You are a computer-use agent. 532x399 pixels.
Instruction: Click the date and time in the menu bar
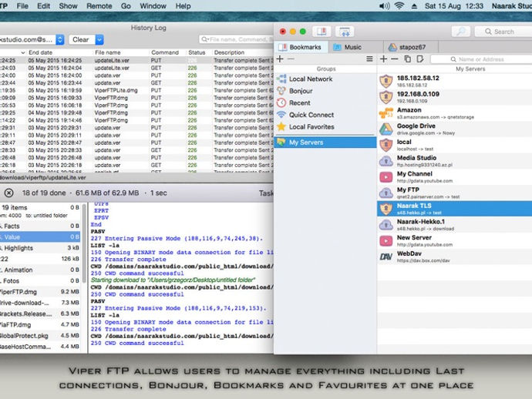coord(454,6)
